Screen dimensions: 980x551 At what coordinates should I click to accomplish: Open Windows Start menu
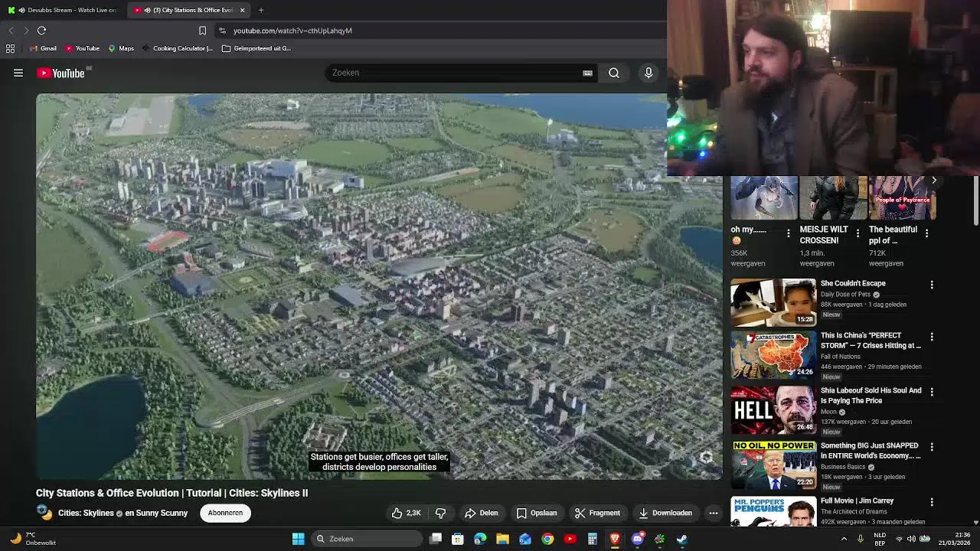(298, 539)
